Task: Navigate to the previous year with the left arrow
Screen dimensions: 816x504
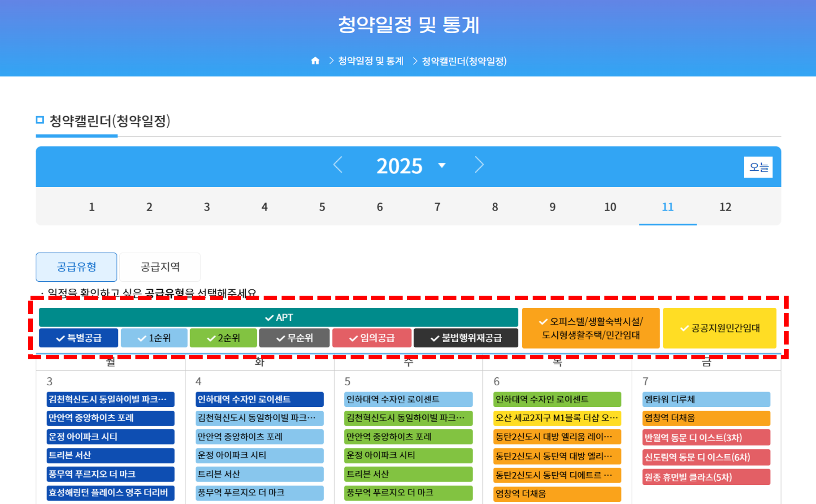Action: [x=339, y=165]
